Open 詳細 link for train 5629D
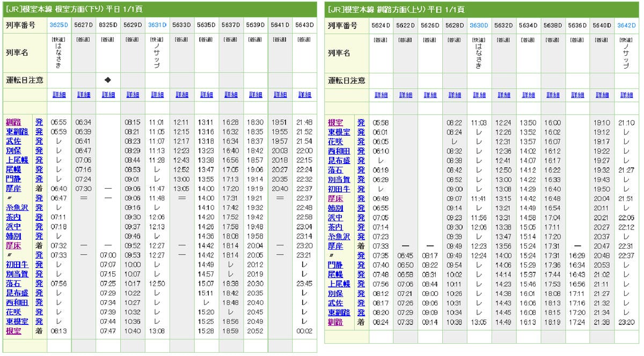644x356 pixels. pos(133,95)
